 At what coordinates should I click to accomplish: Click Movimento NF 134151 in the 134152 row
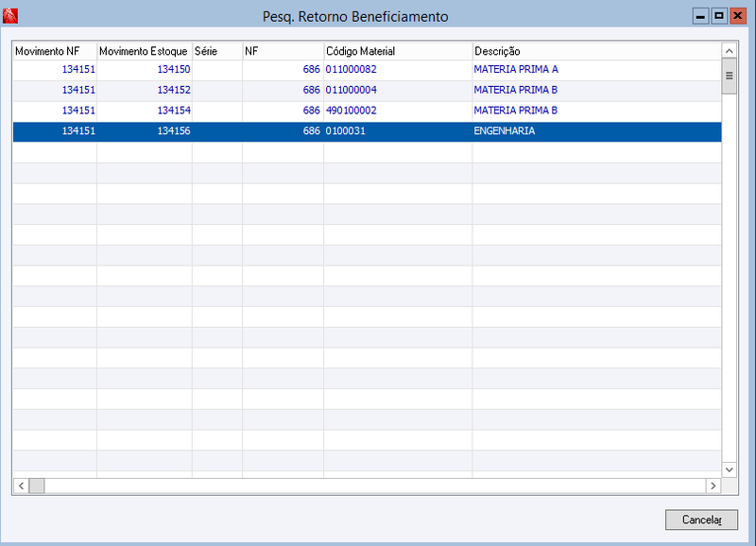(x=78, y=90)
